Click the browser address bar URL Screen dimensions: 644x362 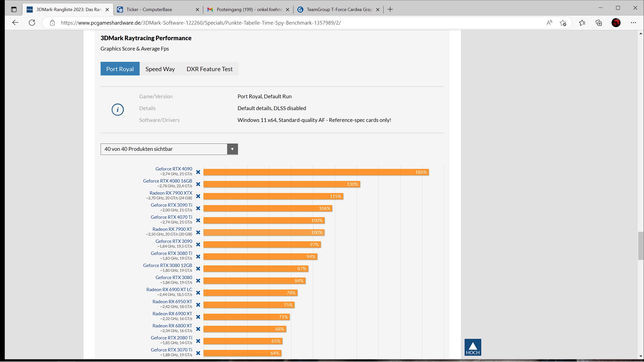tap(201, 23)
